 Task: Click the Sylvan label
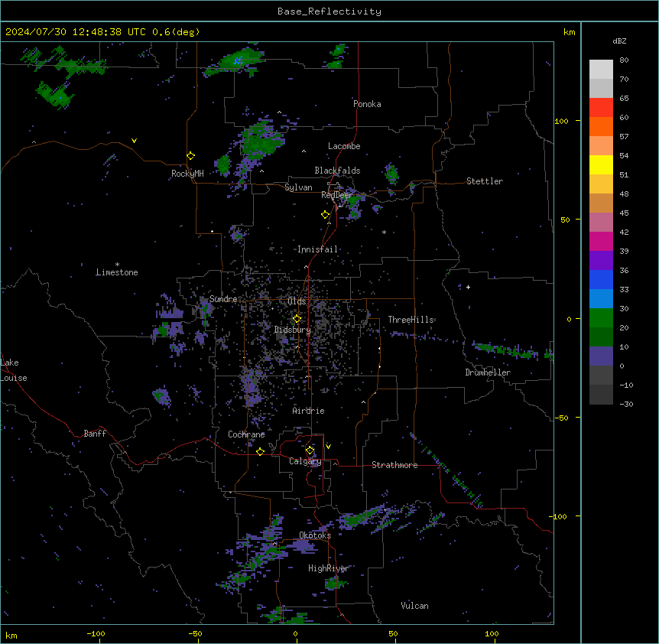pos(298,187)
